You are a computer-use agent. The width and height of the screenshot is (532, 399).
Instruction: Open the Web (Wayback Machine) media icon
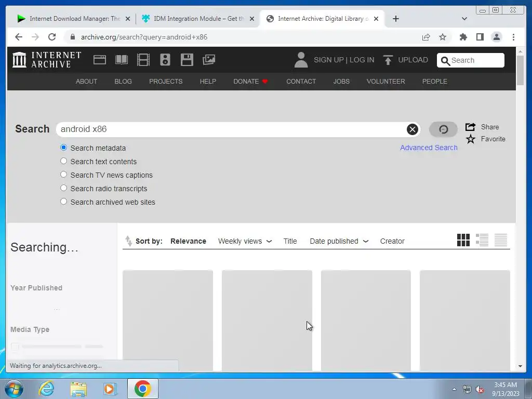[x=100, y=60]
